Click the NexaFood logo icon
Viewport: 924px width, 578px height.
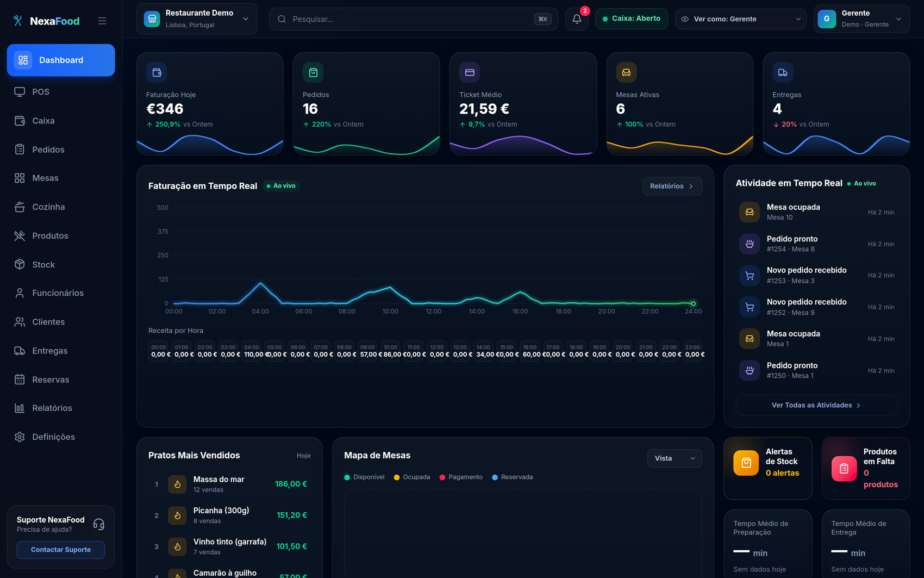[17, 21]
